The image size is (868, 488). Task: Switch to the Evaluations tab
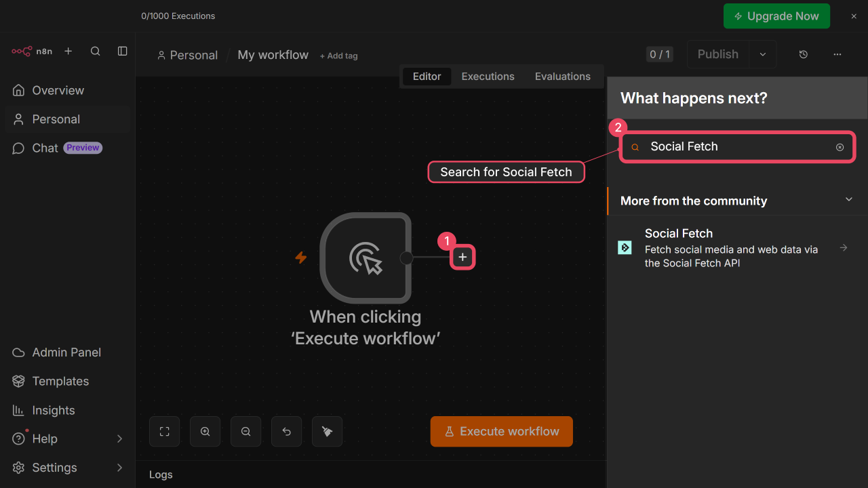(563, 77)
